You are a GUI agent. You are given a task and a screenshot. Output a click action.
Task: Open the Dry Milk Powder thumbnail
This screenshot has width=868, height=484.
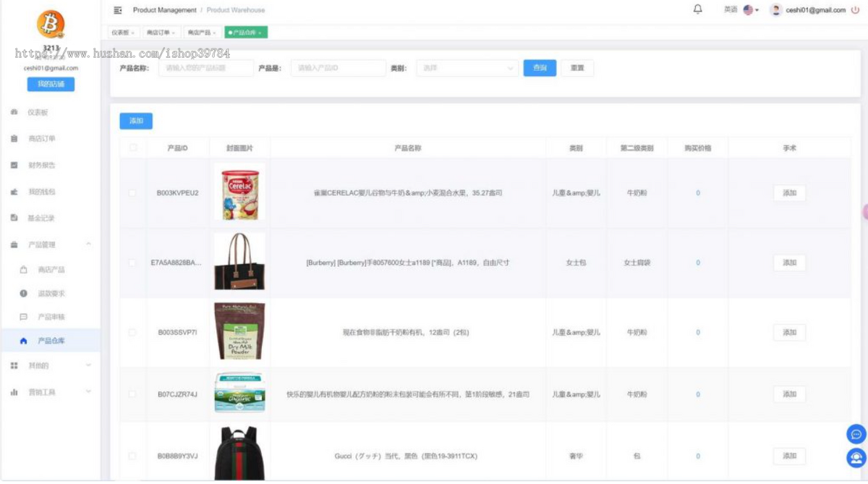pyautogui.click(x=239, y=332)
